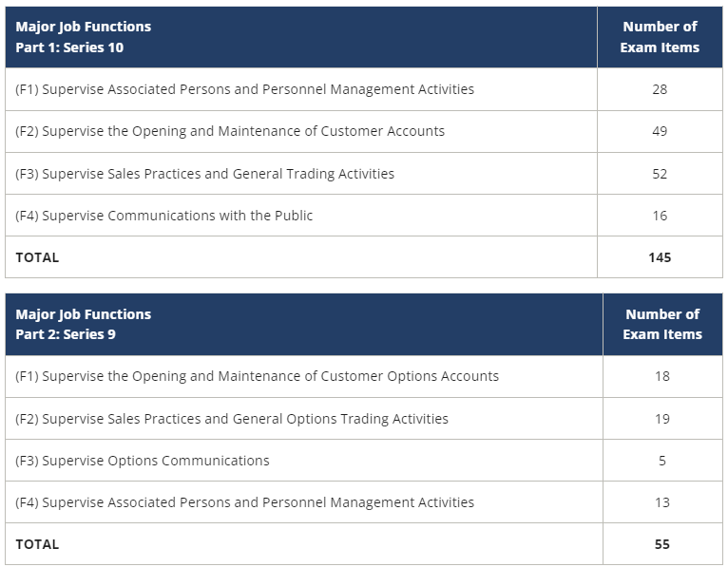Click the Series 10 total value 145

point(660,257)
